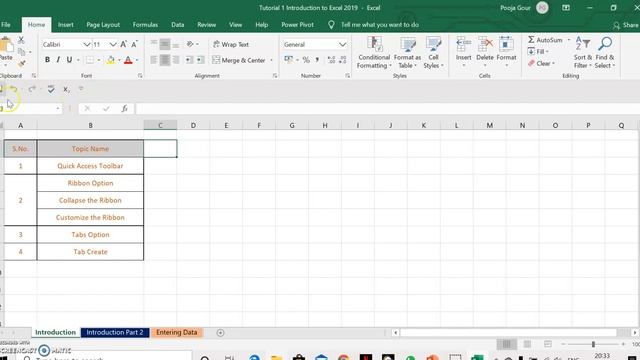Apply the red Font Color swatch
The width and height of the screenshot is (640, 360).
coord(128,60)
